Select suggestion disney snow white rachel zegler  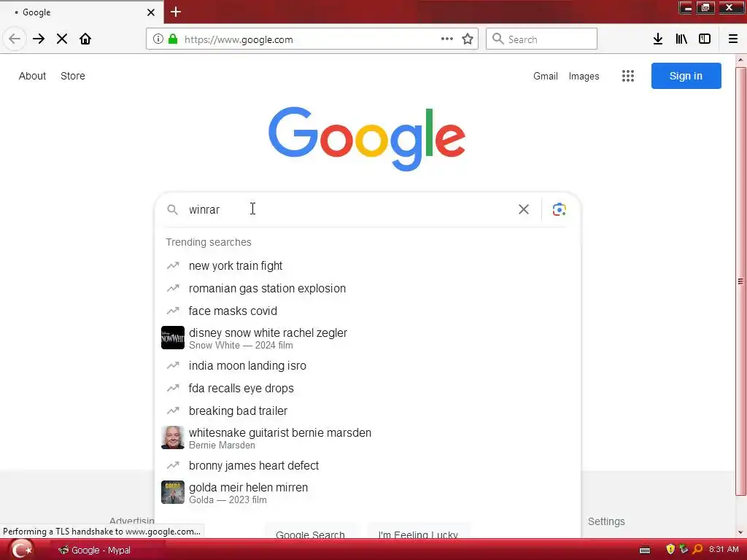(368, 338)
